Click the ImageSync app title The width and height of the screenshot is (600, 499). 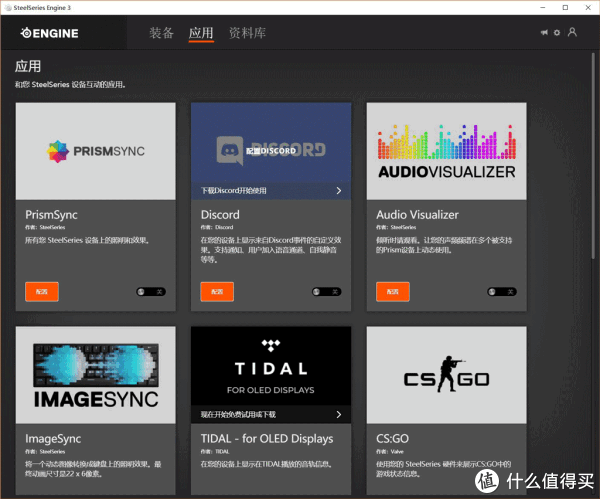click(x=53, y=439)
